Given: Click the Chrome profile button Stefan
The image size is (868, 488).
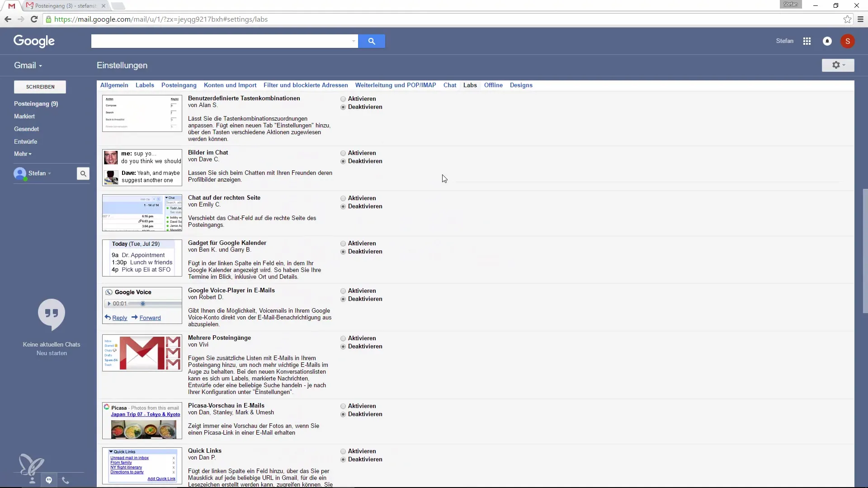Looking at the screenshot, I should point(791,4).
